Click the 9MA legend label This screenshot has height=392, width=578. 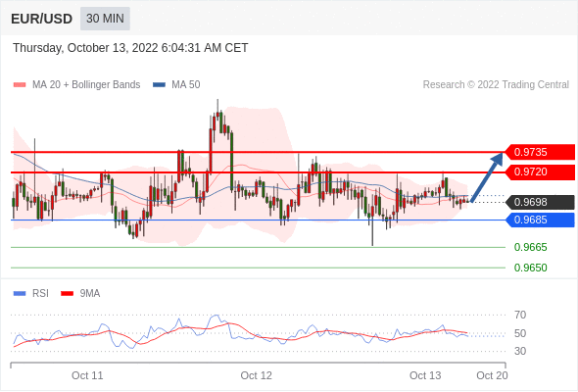(90, 294)
